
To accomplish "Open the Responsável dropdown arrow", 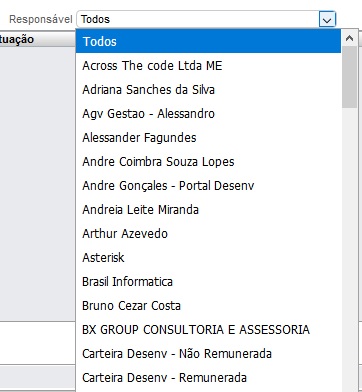I will [327, 20].
